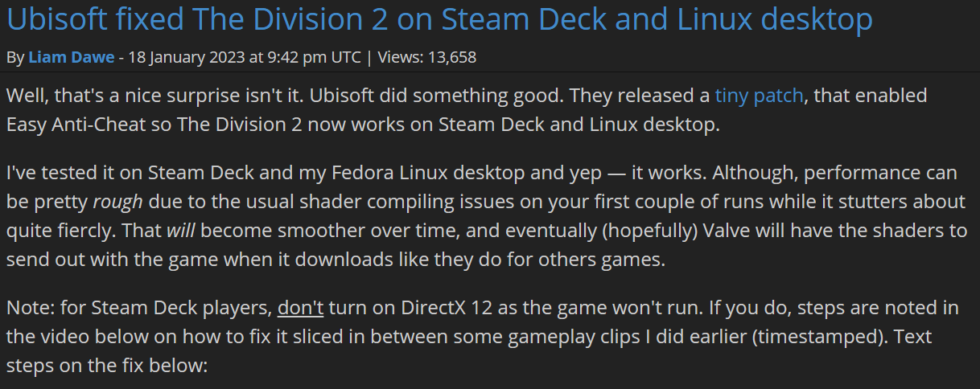The width and height of the screenshot is (980, 389).
Task: Follow the "tiny patch" hyperlink
Action: 759,96
